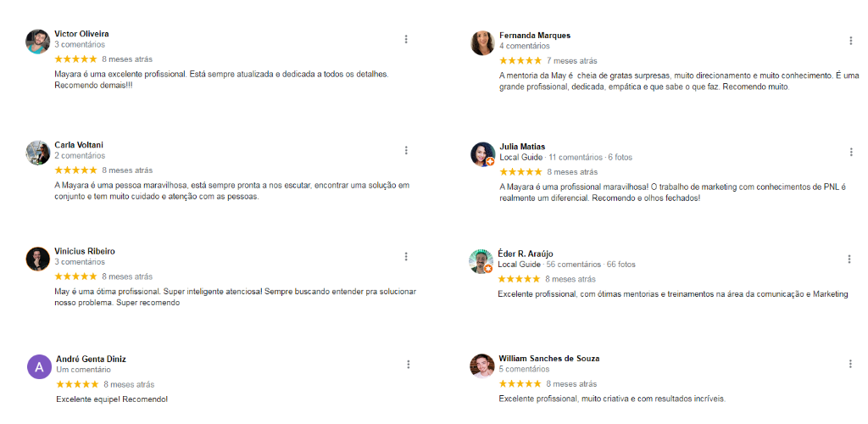Open options menu for Vinicius Ribeiro's review
Screen dimensions: 868x424
click(x=406, y=256)
